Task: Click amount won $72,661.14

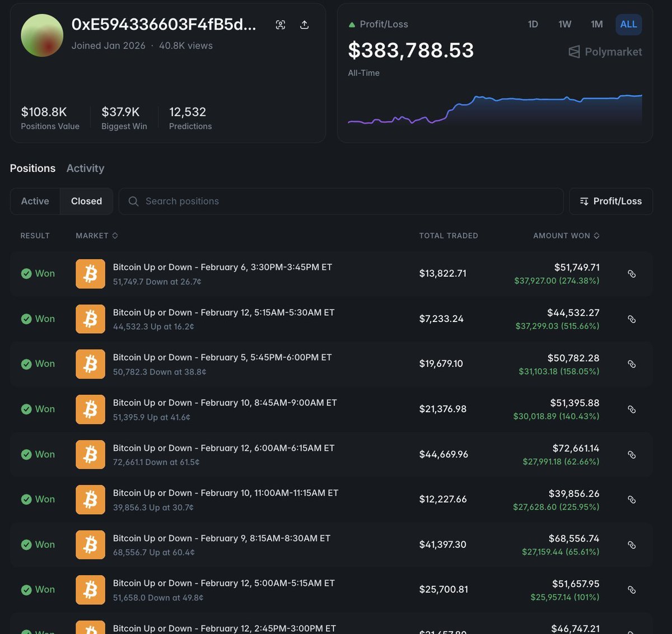Action: tap(576, 448)
